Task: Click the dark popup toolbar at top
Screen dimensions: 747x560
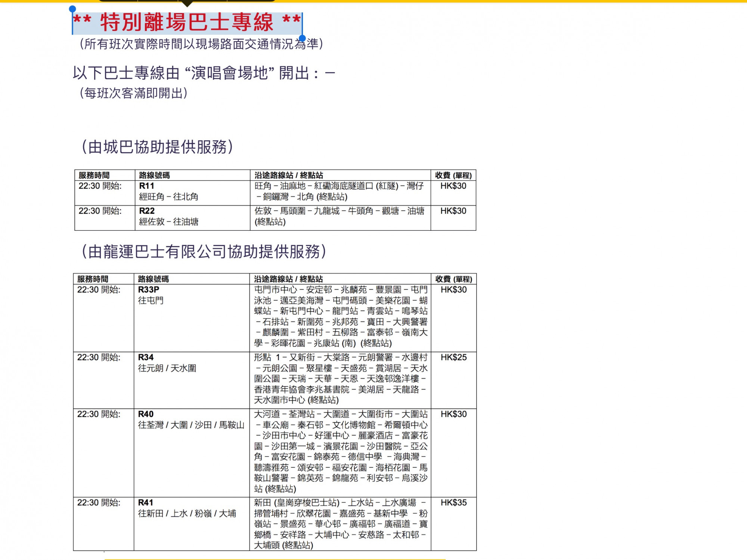Action: (x=187, y=1)
